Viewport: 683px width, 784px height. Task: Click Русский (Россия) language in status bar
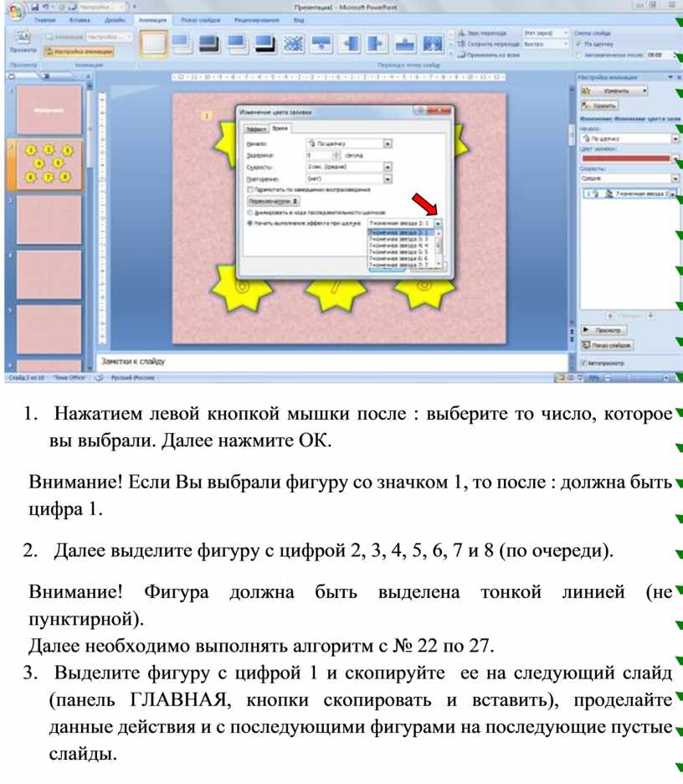132,378
